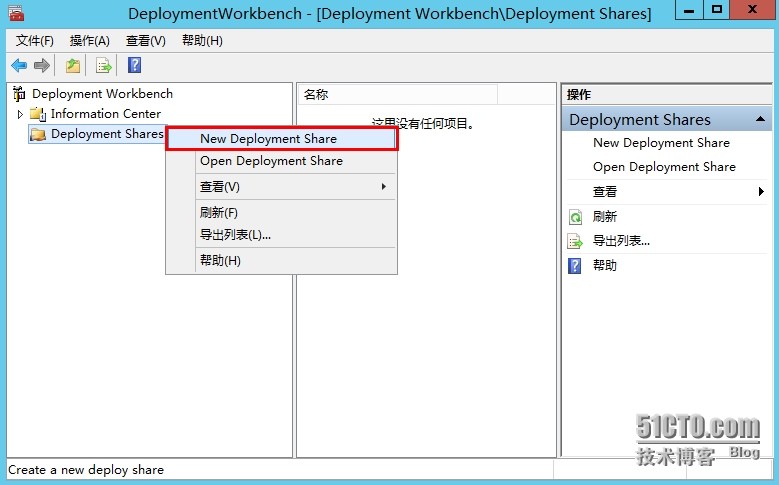This screenshot has width=779, height=485.
Task: Open the 查看(V) submenu in context menu
Action: [297, 187]
